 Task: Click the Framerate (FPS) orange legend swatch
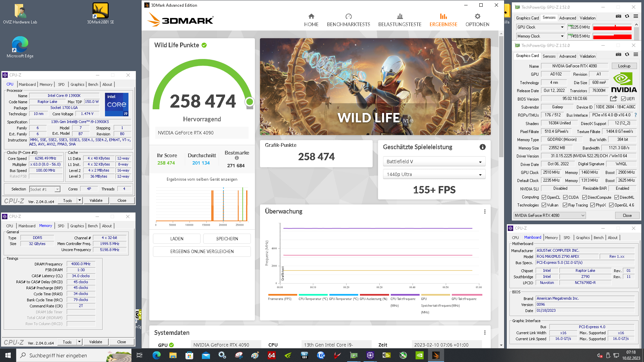282,295
